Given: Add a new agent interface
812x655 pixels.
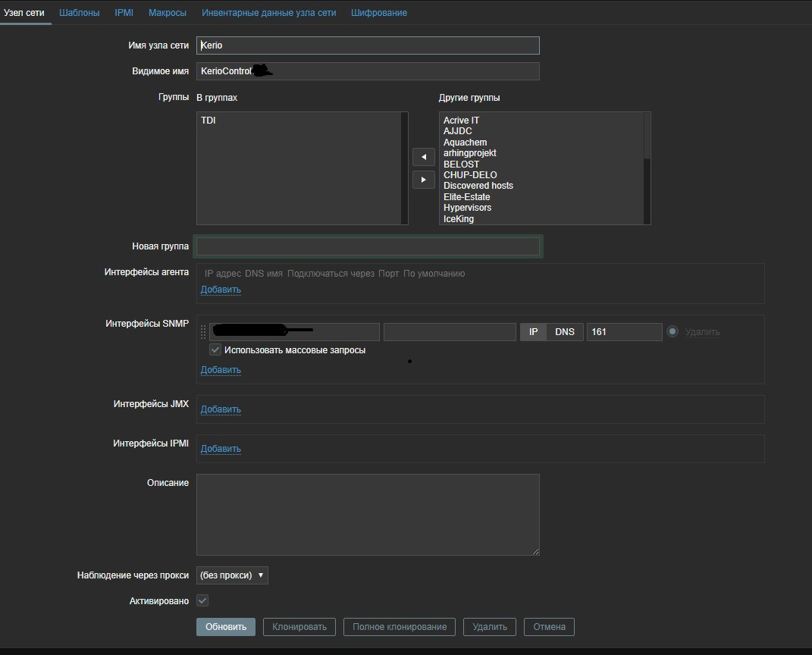Looking at the screenshot, I should tap(221, 290).
